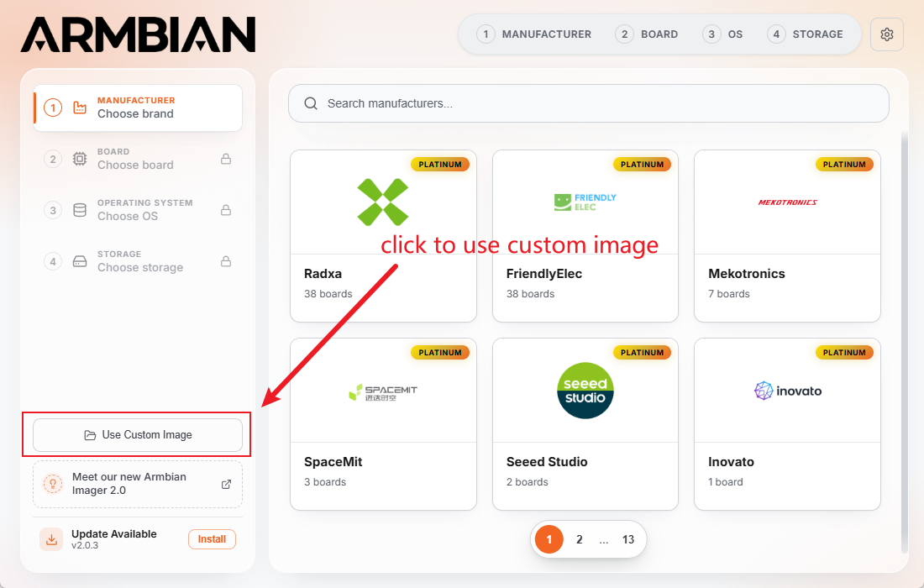Screen dimensions: 924x588
Task: Click the drive icon in Storage step
Action: point(80,261)
